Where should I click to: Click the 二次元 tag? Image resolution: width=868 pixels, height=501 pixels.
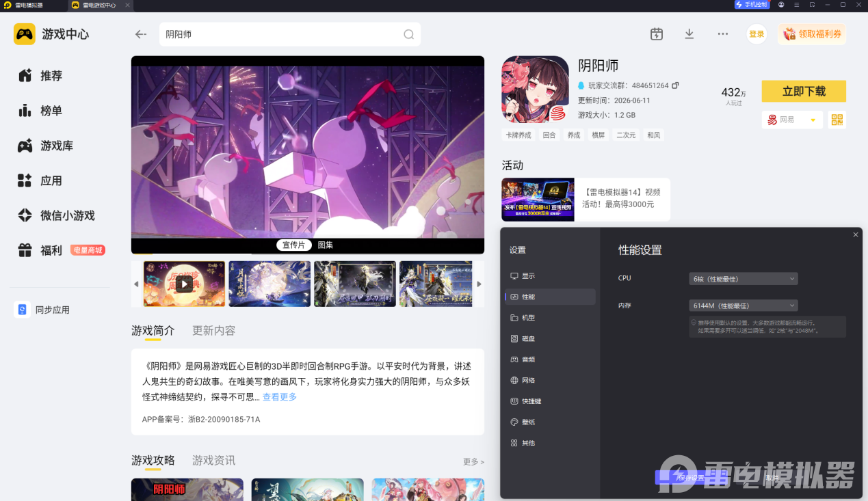pos(626,135)
